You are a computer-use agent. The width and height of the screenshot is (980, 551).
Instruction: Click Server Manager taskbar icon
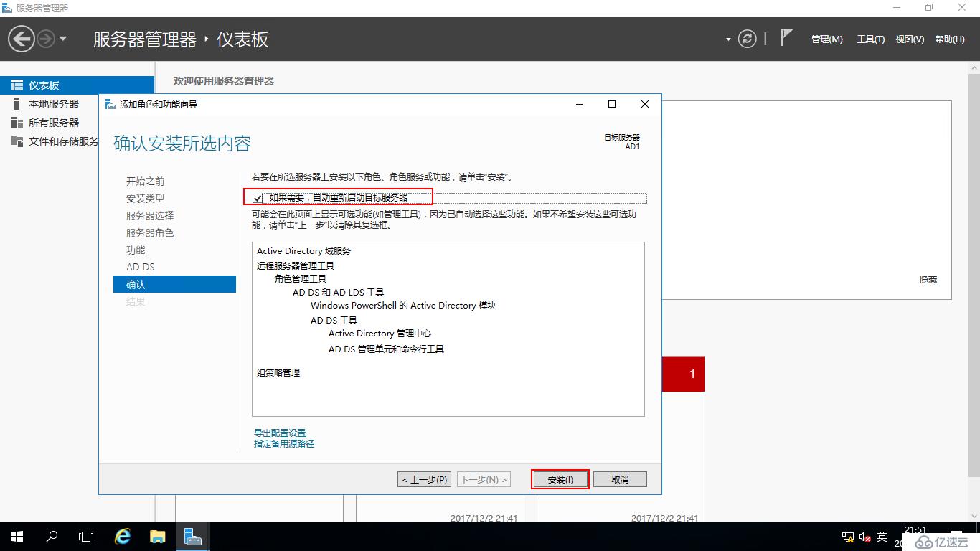[x=192, y=537]
